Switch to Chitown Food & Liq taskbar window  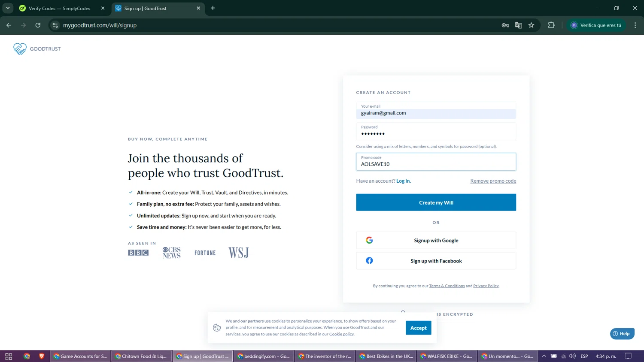(x=141, y=356)
